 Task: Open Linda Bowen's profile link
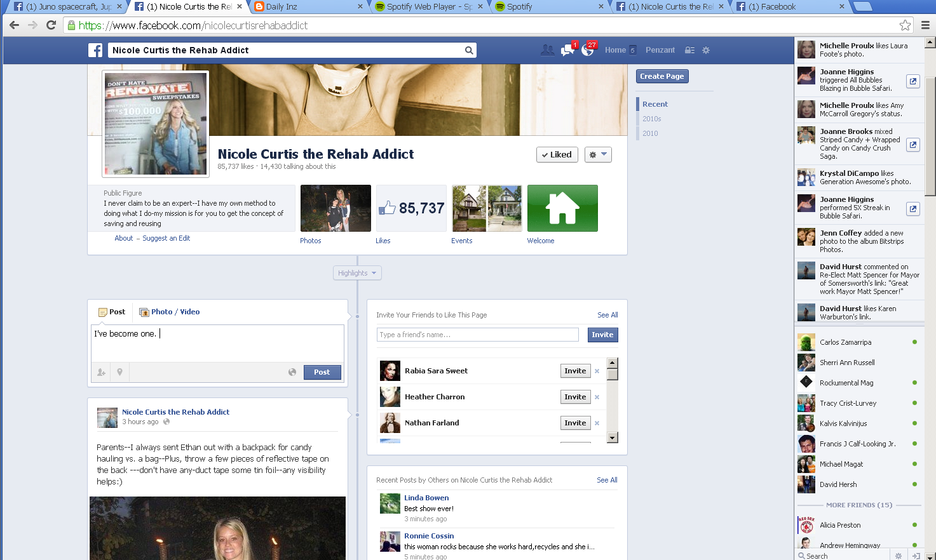click(426, 498)
